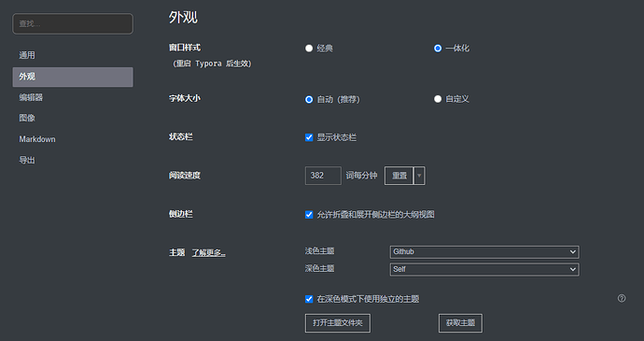Open the 通用 settings section
644x341 pixels.
click(73, 55)
